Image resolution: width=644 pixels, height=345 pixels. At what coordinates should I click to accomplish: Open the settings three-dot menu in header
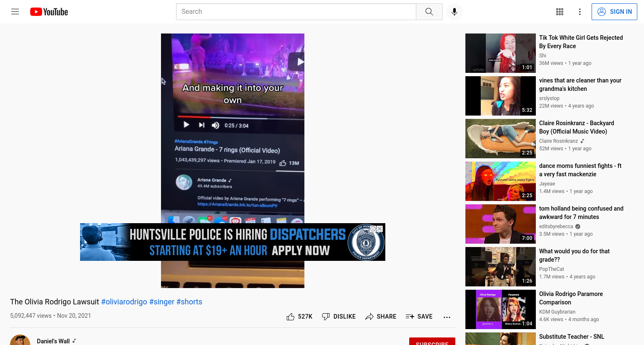(x=580, y=12)
